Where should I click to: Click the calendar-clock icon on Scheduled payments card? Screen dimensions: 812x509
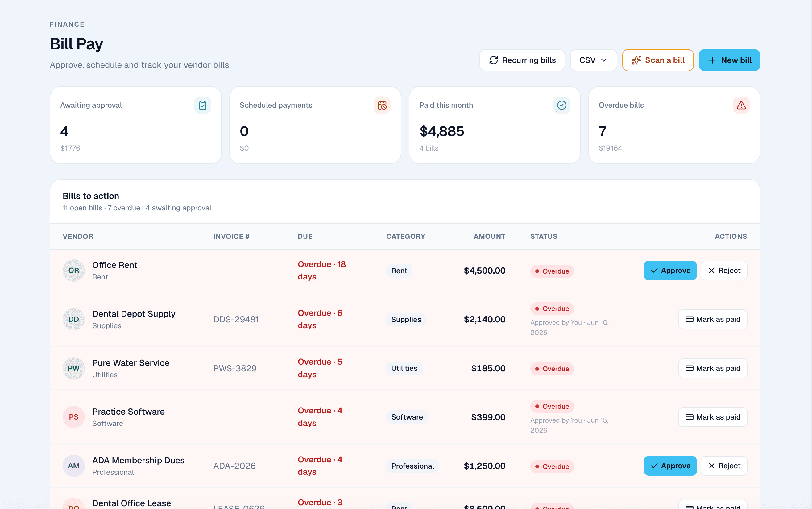pos(382,106)
